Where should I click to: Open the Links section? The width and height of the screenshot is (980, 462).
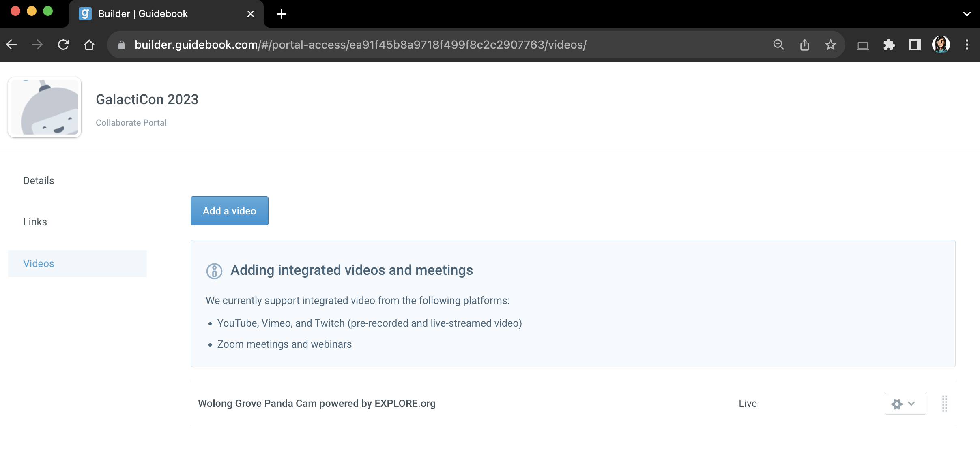pos(35,222)
